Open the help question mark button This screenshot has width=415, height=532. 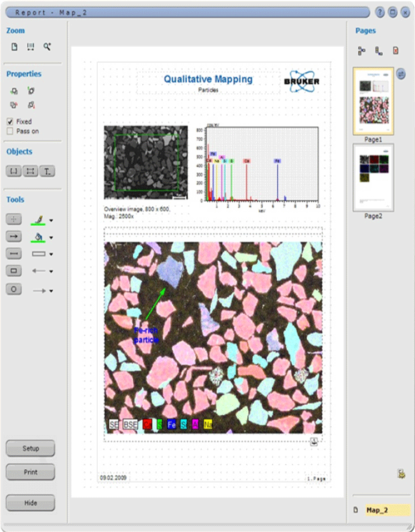point(380,12)
